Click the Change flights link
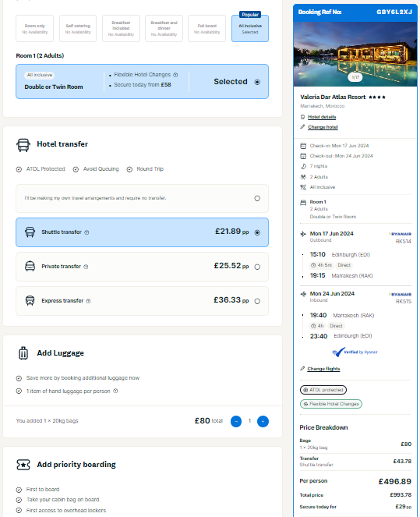 (x=323, y=369)
